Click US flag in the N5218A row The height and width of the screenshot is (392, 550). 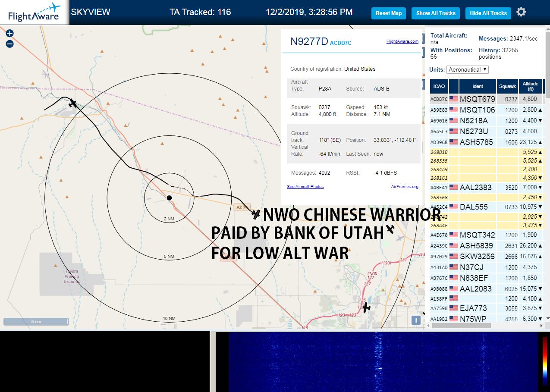click(454, 121)
